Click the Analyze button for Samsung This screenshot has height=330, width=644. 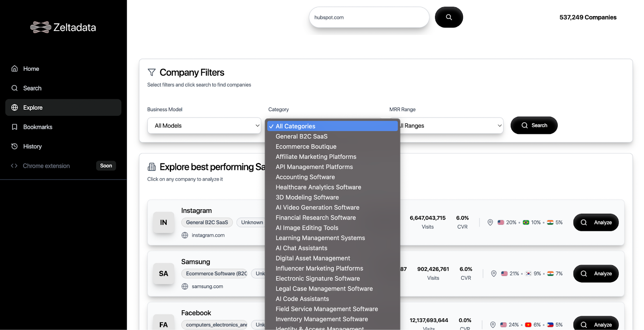[x=596, y=274]
